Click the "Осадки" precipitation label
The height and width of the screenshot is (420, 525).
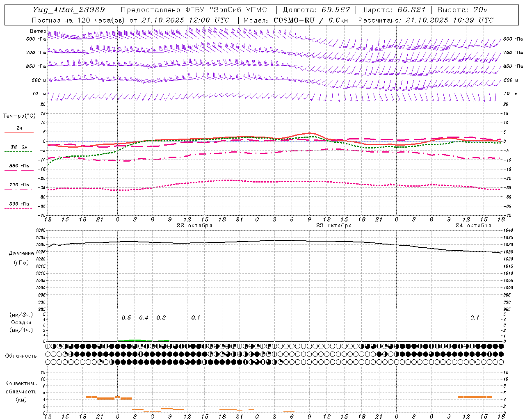click(x=21, y=322)
